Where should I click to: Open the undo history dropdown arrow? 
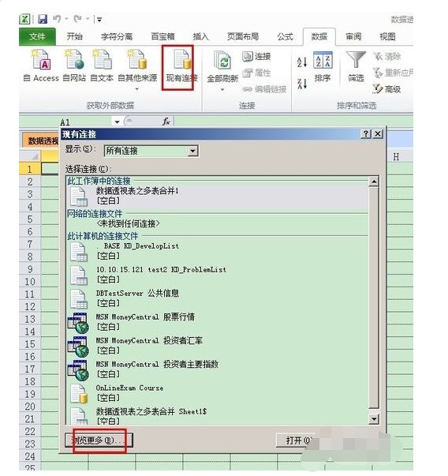[66, 19]
